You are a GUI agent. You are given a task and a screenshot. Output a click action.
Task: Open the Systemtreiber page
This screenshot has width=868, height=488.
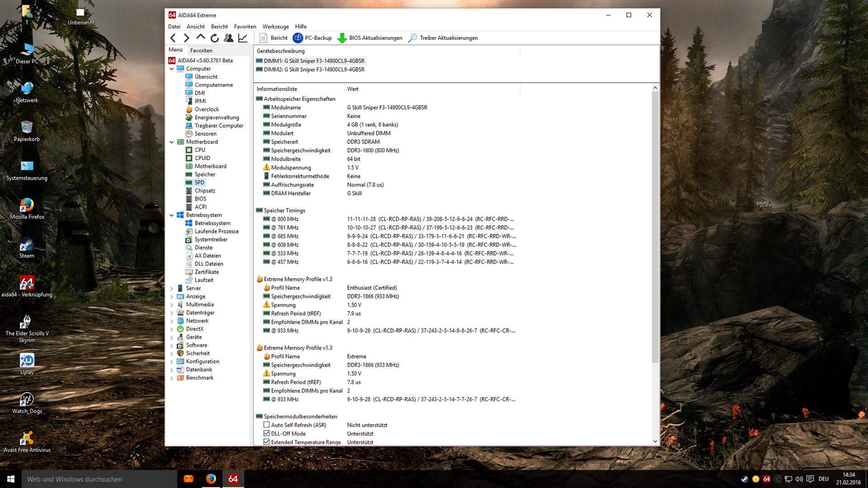tap(211, 240)
